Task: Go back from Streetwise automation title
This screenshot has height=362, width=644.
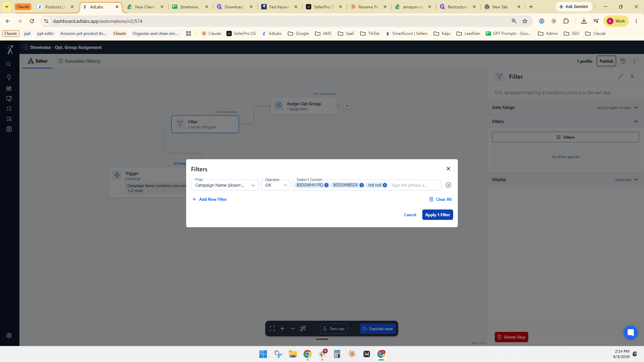Action: point(26,47)
